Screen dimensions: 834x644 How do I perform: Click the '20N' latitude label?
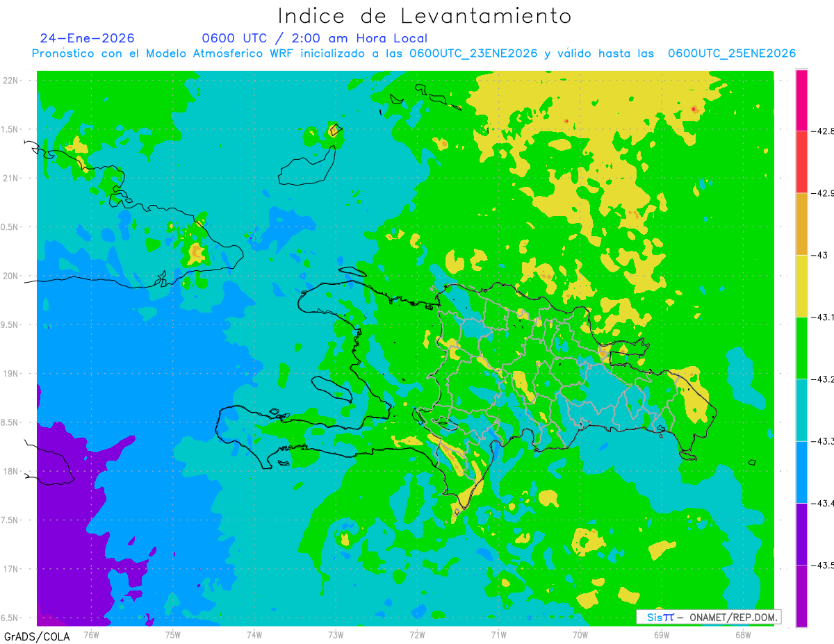click(x=10, y=276)
